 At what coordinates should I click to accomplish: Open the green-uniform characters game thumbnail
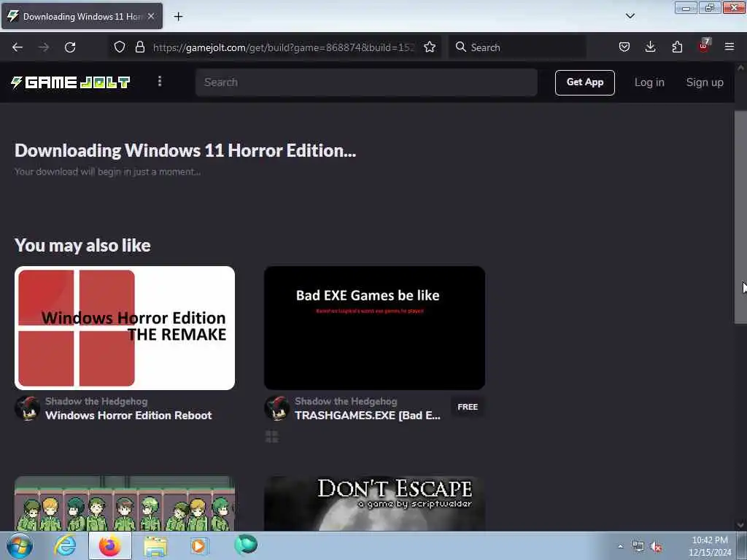tap(125, 503)
